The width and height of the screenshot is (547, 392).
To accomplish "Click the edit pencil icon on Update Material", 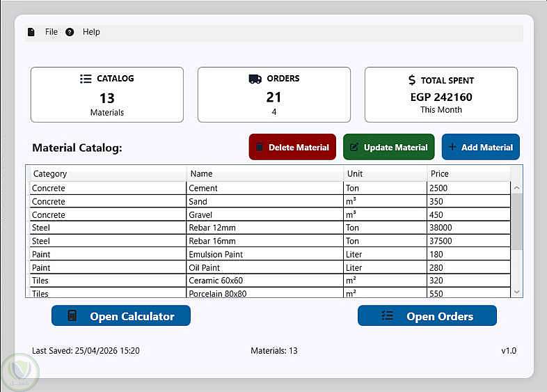I will tap(354, 147).
